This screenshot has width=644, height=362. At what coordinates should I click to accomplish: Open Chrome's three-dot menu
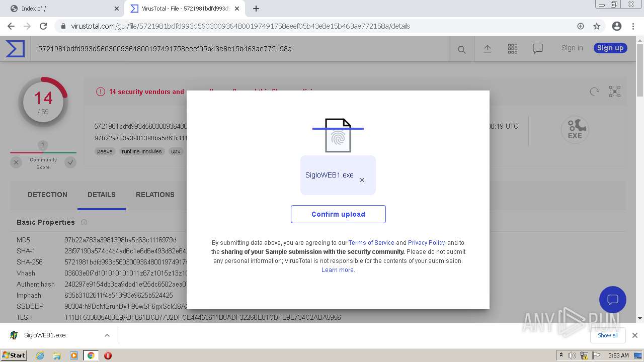633,26
